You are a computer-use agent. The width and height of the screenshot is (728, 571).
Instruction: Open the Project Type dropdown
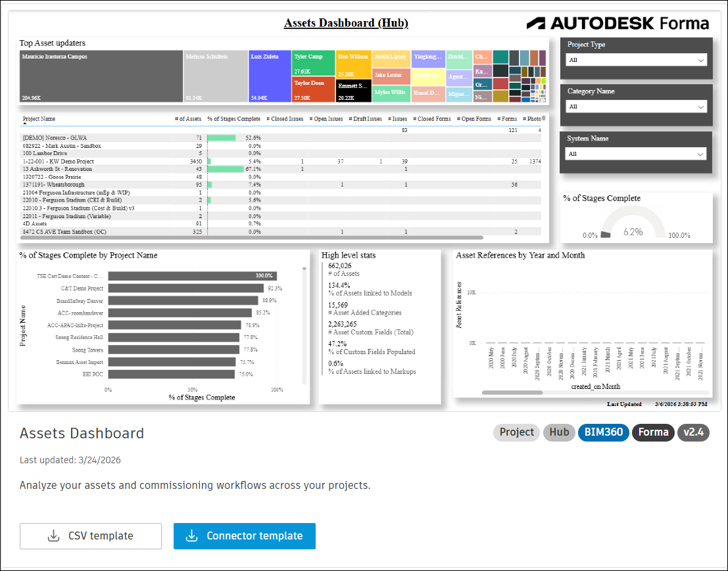pos(636,60)
